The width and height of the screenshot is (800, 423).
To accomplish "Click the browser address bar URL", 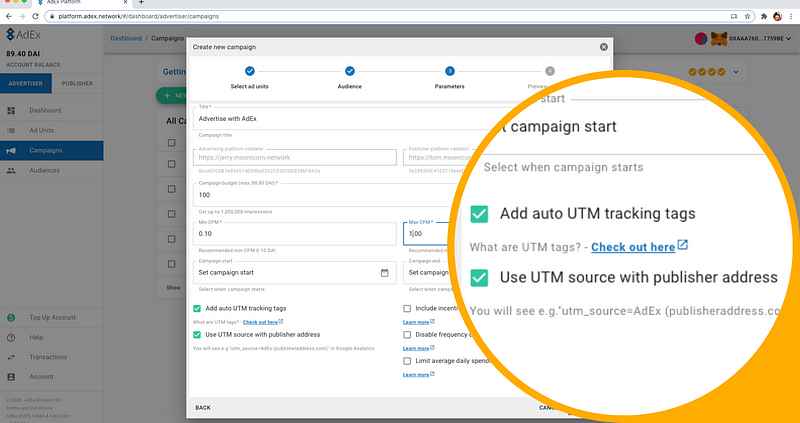I will 139,16.
